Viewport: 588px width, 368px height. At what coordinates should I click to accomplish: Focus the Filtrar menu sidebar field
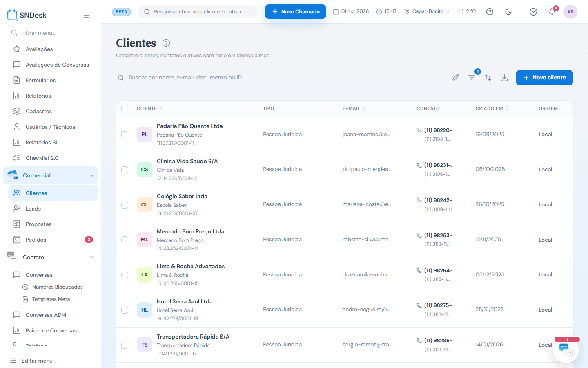pos(53,33)
